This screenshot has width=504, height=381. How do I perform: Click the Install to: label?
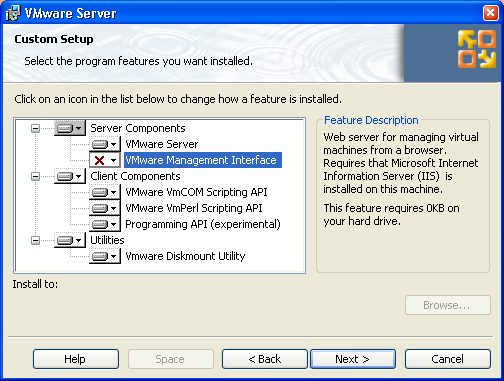click(x=35, y=284)
